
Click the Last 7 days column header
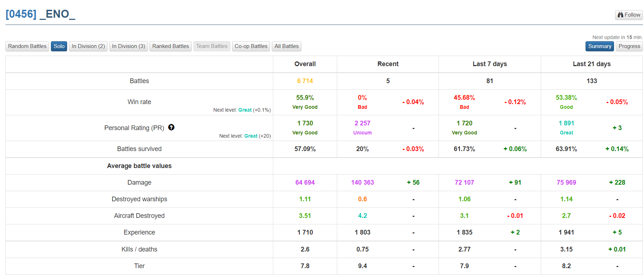point(489,64)
